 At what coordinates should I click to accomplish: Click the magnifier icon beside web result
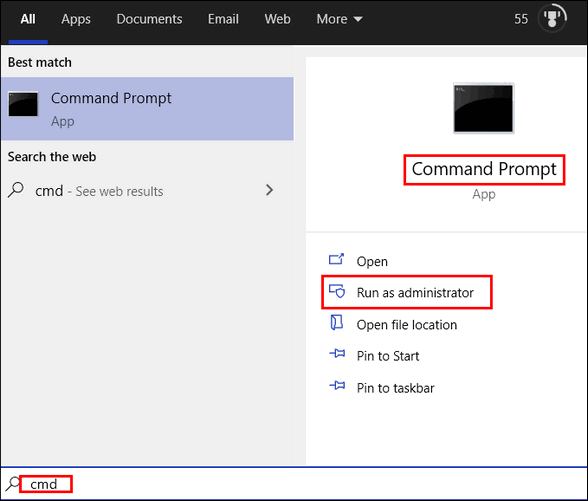[16, 190]
